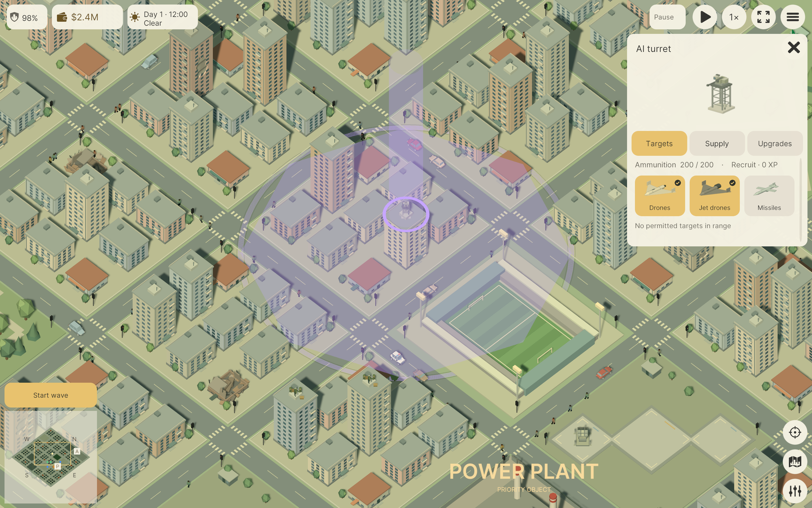The width and height of the screenshot is (812, 508).
Task: Pause the game
Action: pyautogui.click(x=667, y=17)
